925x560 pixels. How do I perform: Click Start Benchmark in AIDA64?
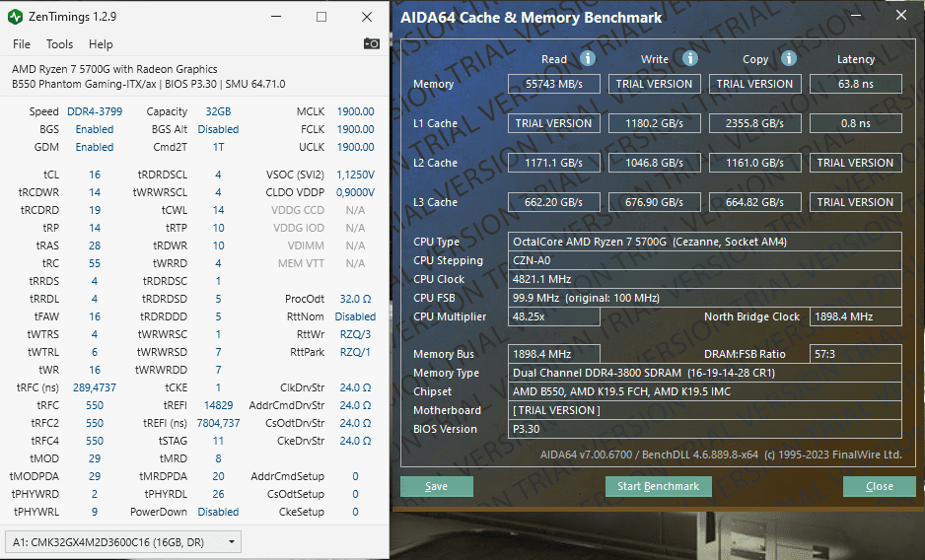click(x=659, y=486)
